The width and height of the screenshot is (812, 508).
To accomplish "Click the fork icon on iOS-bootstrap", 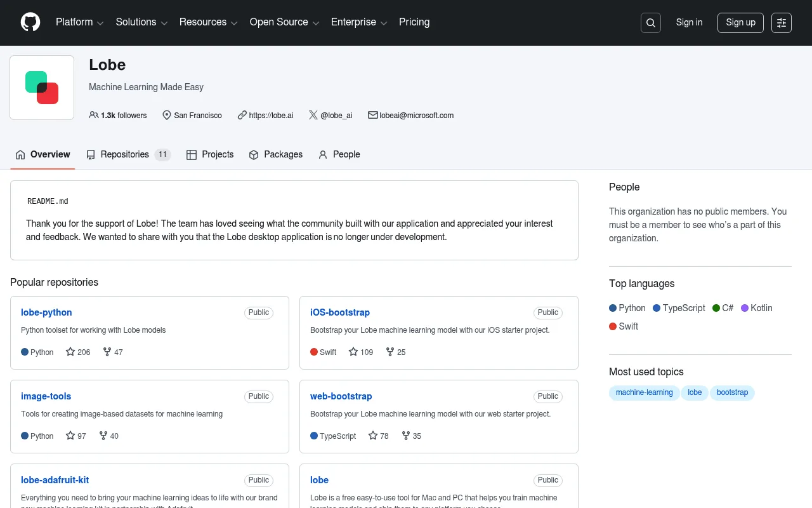I will [390, 352].
